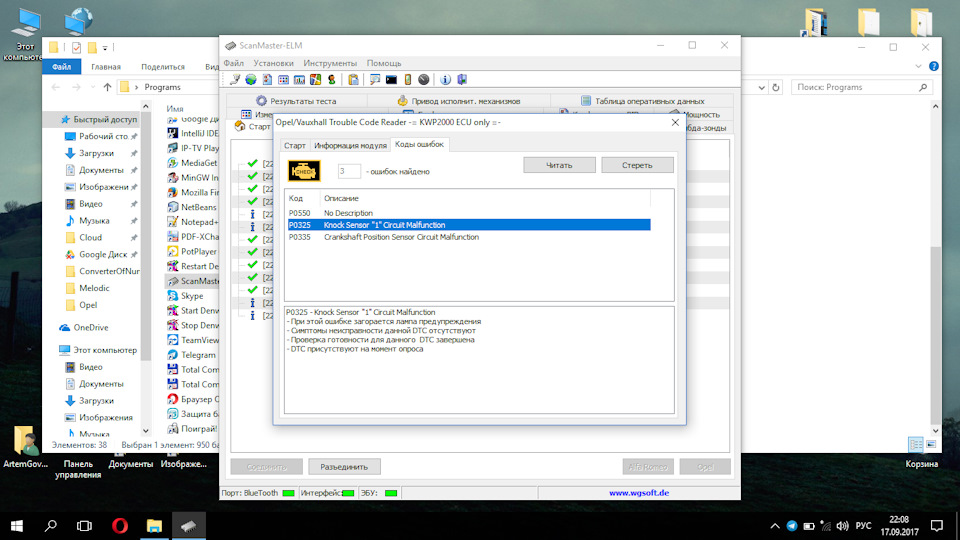Image resolution: width=960 pixels, height=540 pixels.
Task: Open the Поделиться ribbon tab in Explorer
Action: point(163,67)
